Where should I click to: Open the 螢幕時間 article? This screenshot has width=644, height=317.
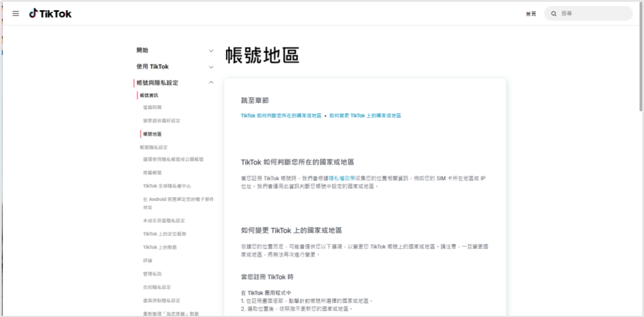(x=153, y=108)
